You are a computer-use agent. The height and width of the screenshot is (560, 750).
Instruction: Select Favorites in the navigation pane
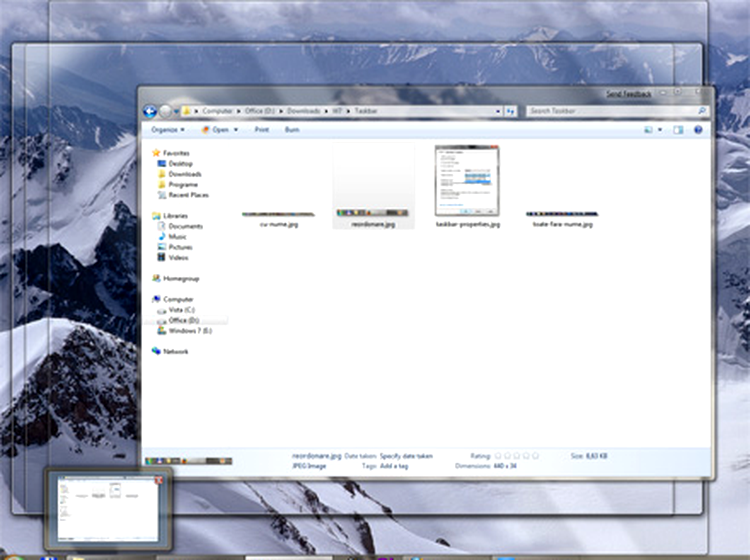[176, 153]
